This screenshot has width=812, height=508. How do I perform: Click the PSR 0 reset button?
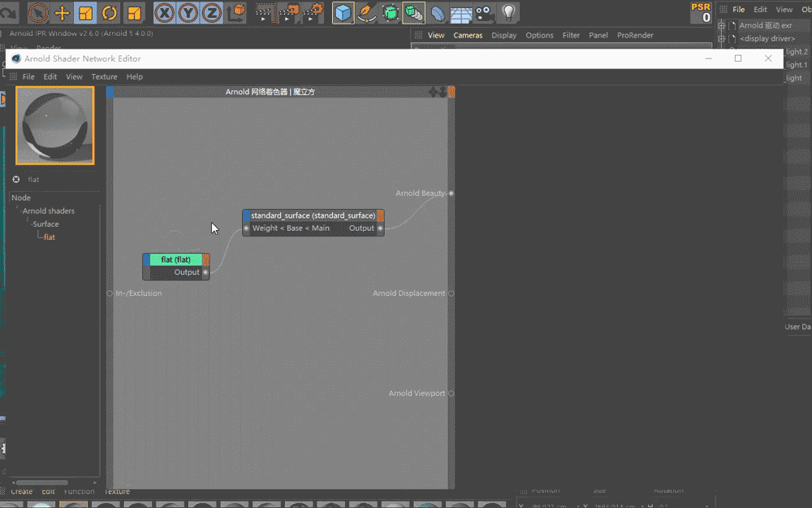[702, 12]
